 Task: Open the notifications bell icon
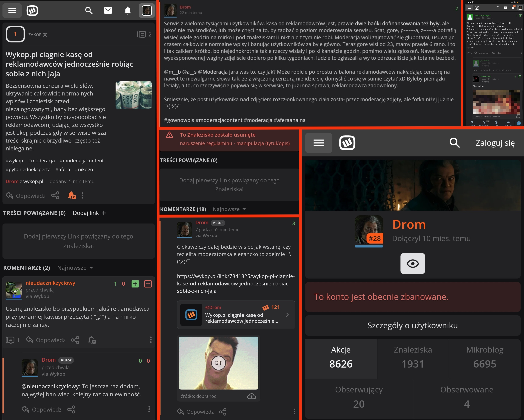[128, 10]
